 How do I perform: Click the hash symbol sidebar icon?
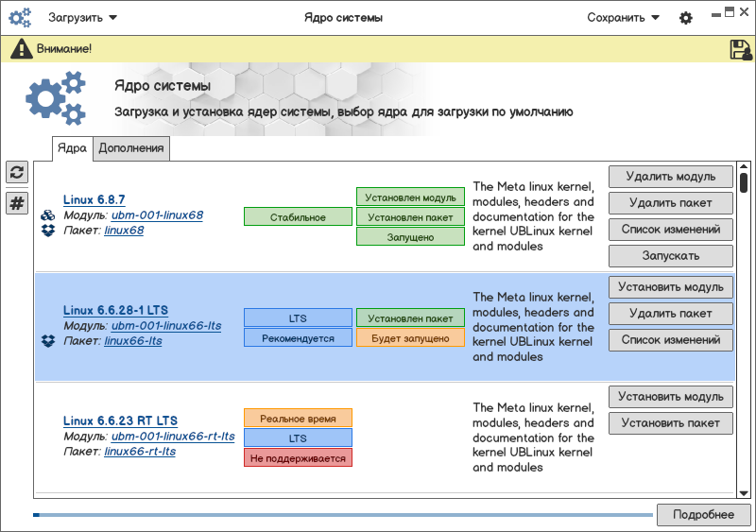[17, 203]
